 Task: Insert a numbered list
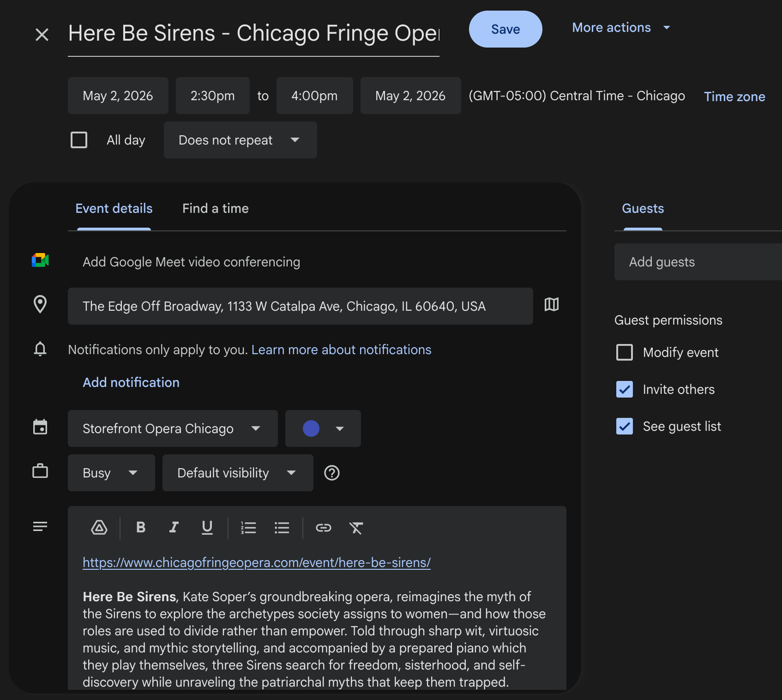point(248,527)
